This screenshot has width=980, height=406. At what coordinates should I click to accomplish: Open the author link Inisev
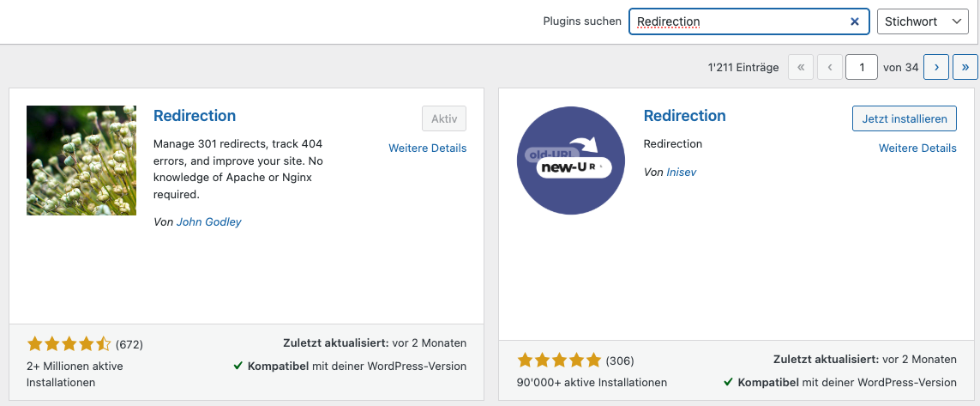(682, 172)
